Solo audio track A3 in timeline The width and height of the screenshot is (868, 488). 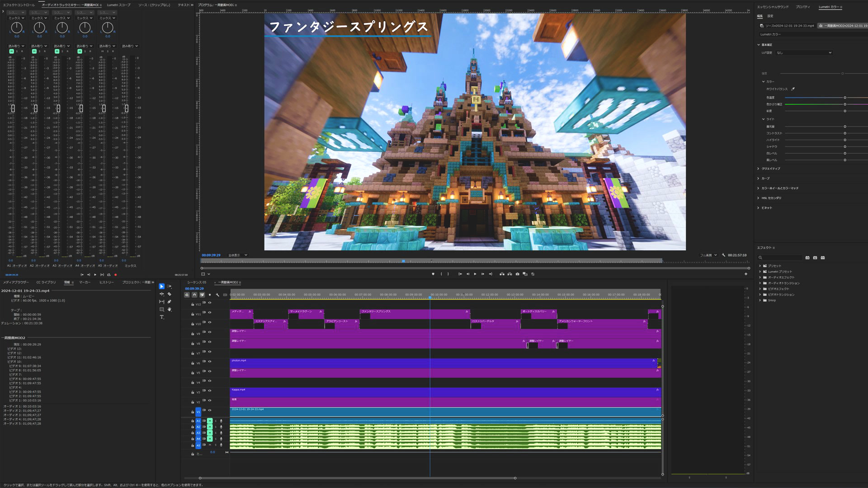(x=216, y=433)
